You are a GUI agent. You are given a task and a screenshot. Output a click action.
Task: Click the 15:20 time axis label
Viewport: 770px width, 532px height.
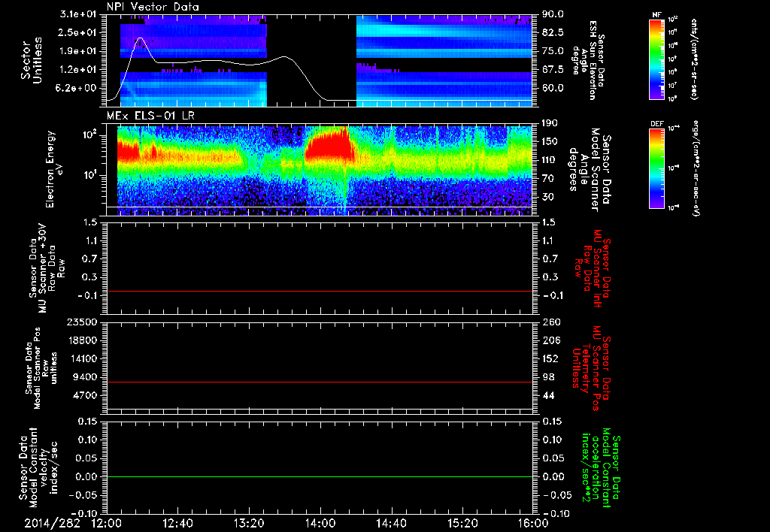click(x=462, y=523)
